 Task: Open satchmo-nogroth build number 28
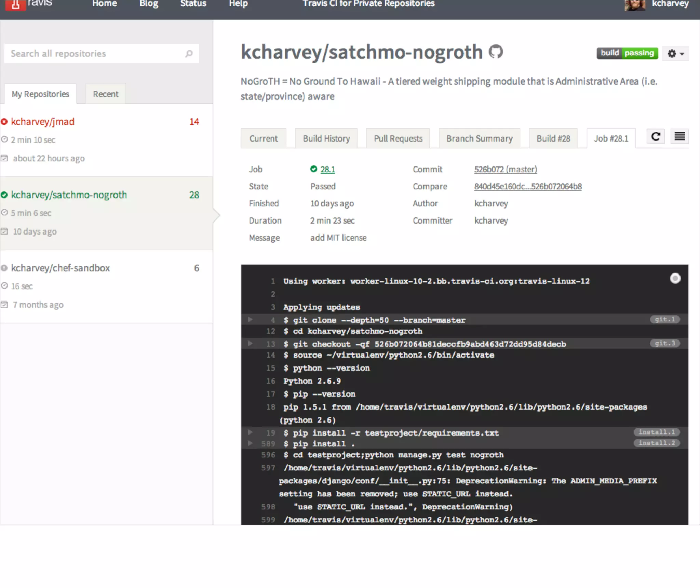194,195
